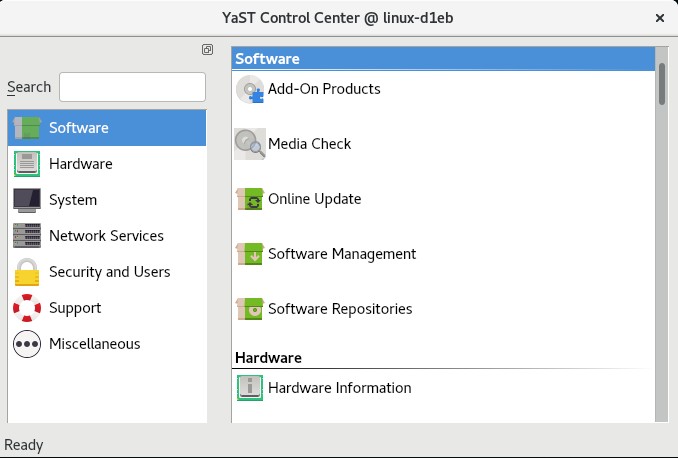Open the Online Update module

(314, 199)
